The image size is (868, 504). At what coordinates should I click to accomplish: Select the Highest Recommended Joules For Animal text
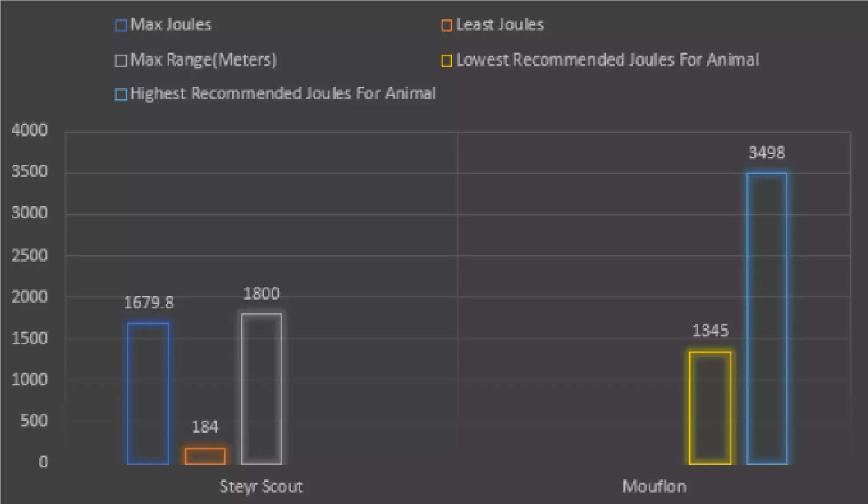click(x=283, y=93)
